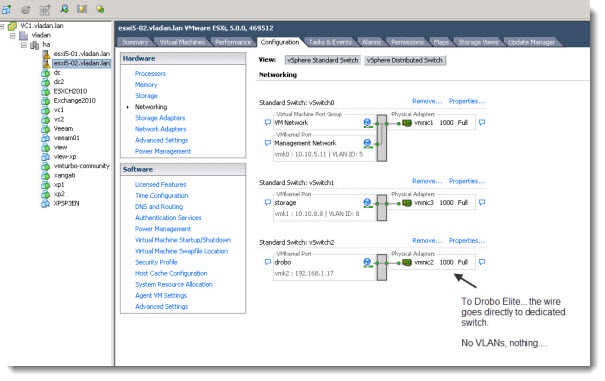Collapse the vladan datacenter node
This screenshot has width=605, height=381.
click(x=13, y=36)
